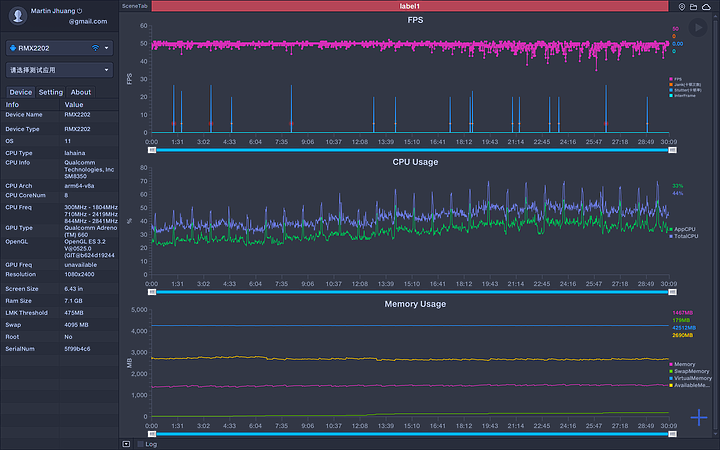Click the Memory Usage chart left range handle

click(152, 434)
